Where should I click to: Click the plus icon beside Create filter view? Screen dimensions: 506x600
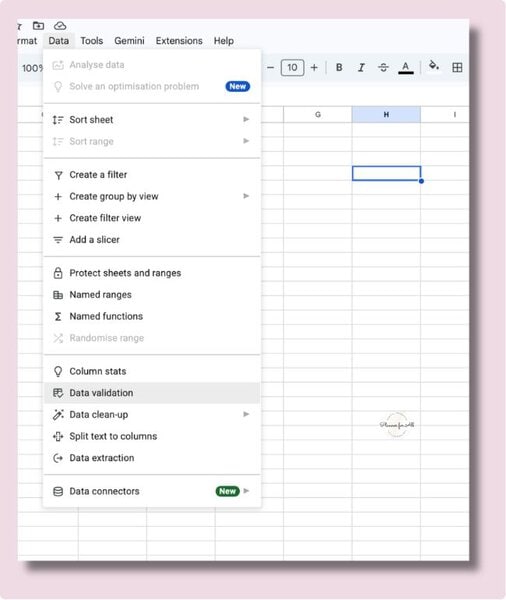coord(58,218)
